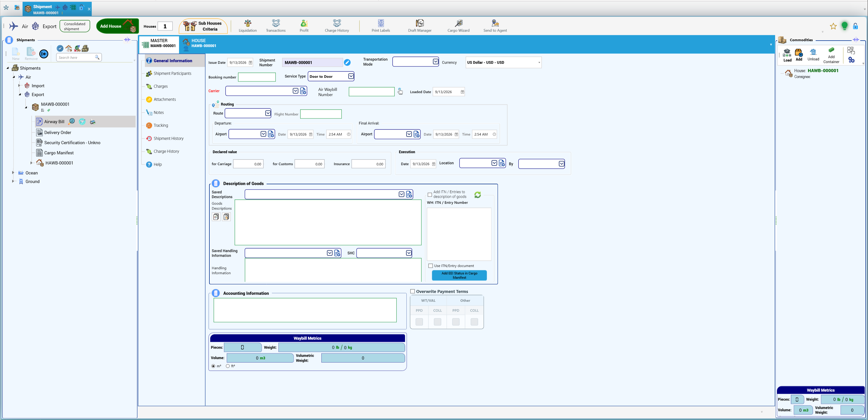Click the add new carrier icon

[x=303, y=91]
